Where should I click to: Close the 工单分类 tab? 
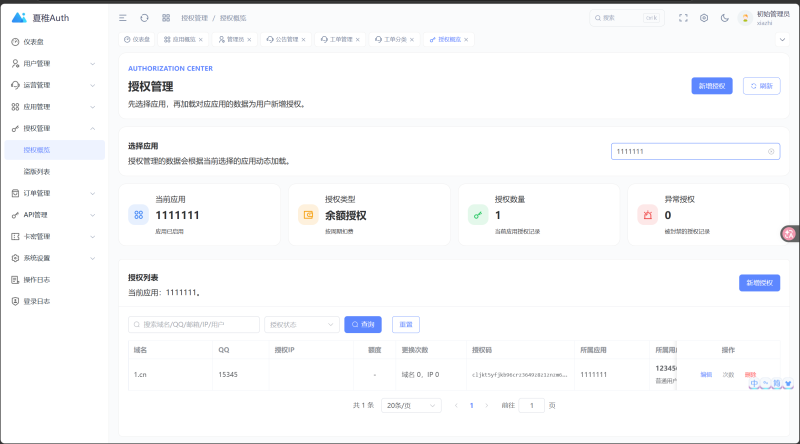(x=412, y=40)
